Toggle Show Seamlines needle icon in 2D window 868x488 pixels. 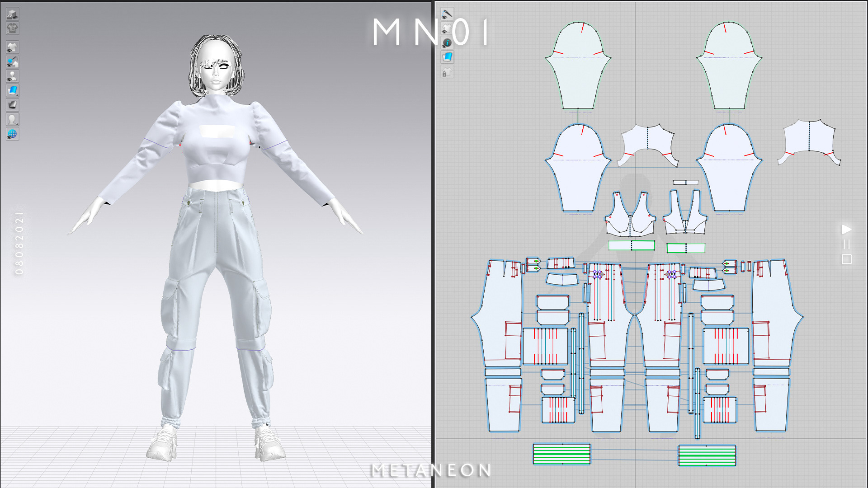tap(447, 14)
